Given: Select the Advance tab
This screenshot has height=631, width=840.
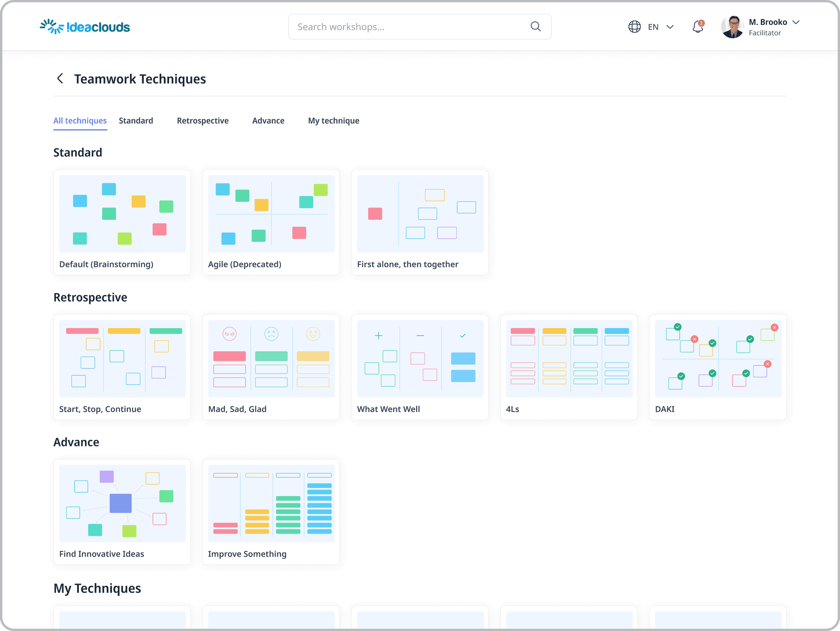Looking at the screenshot, I should click(268, 121).
